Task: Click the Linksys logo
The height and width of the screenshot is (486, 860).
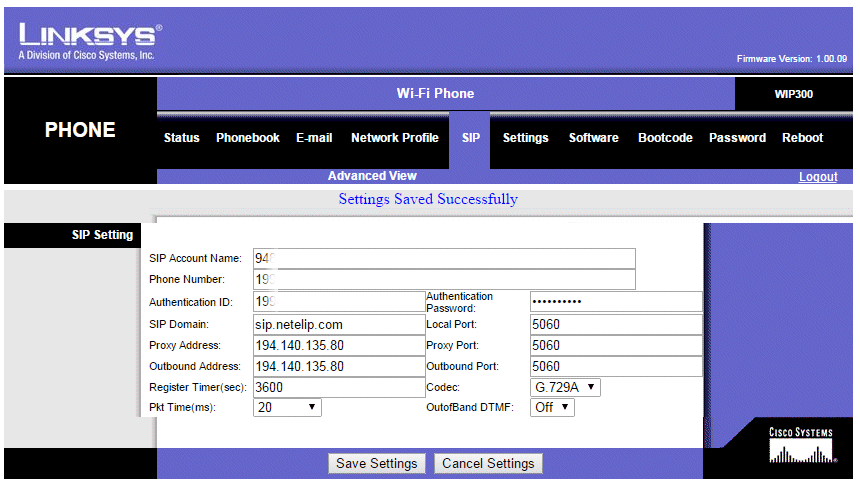Action: click(89, 41)
